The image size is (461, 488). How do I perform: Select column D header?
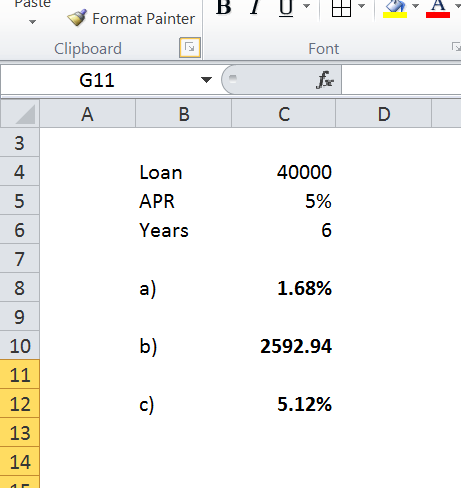point(384,114)
